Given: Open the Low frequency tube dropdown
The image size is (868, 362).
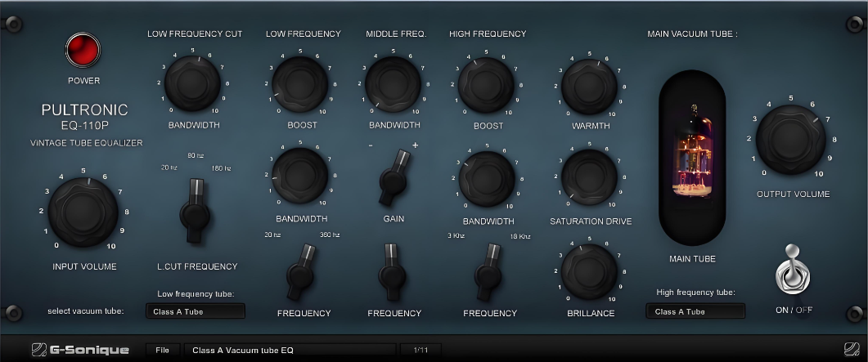Looking at the screenshot, I should coord(196,311).
